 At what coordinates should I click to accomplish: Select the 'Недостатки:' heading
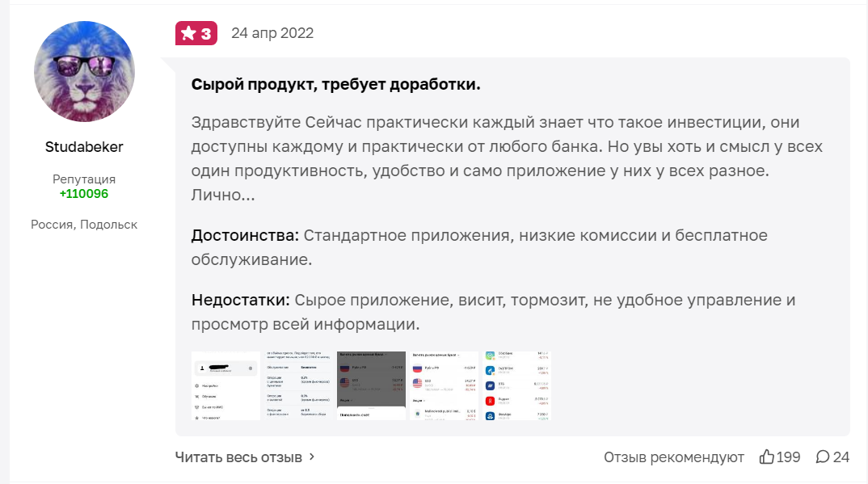point(240,301)
